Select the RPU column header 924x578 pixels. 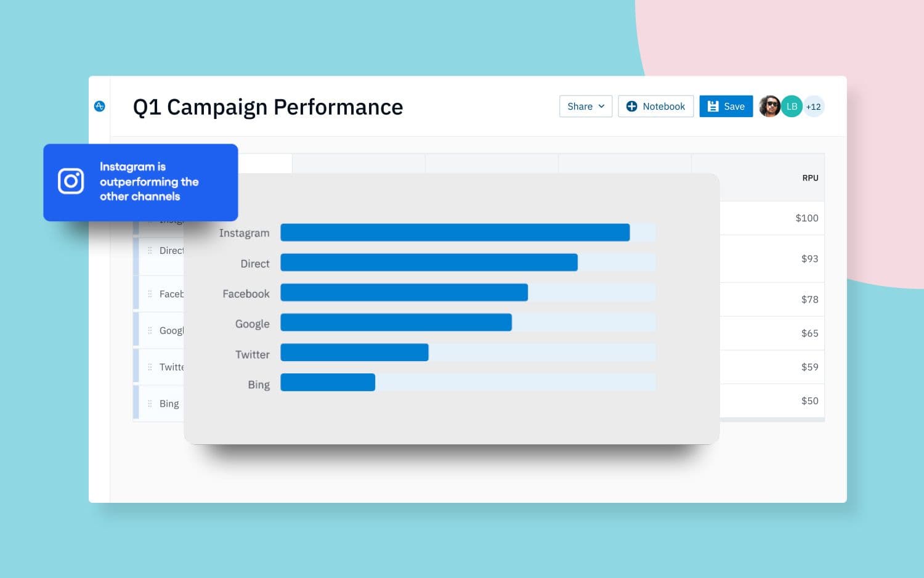point(810,177)
